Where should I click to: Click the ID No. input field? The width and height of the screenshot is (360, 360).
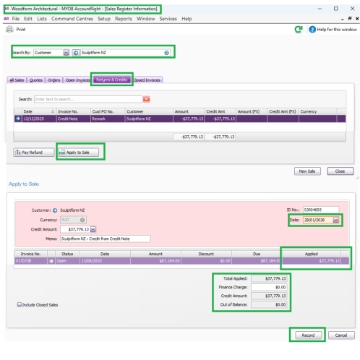click(321, 210)
